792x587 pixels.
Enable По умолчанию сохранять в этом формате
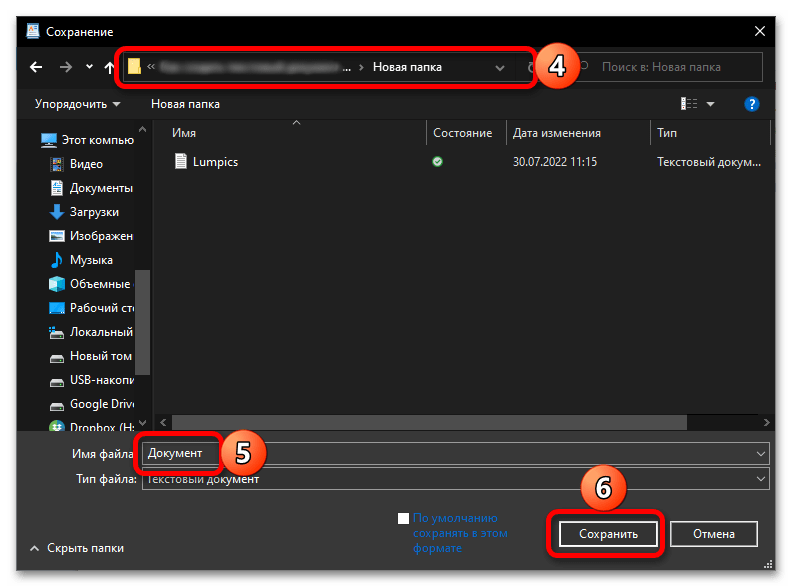point(403,518)
